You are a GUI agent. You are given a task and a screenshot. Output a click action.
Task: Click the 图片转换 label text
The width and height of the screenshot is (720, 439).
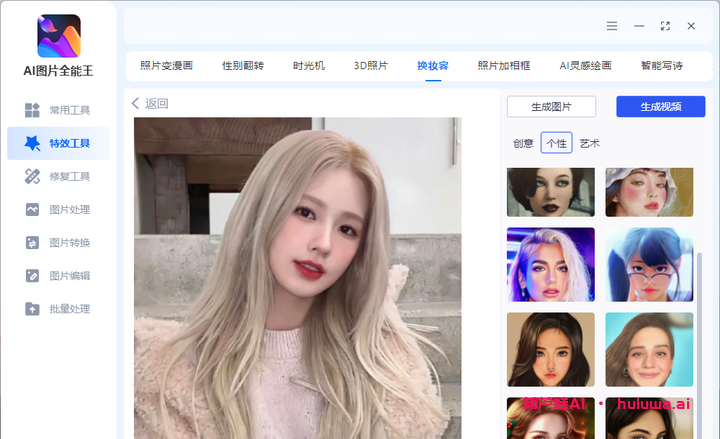pos(70,242)
